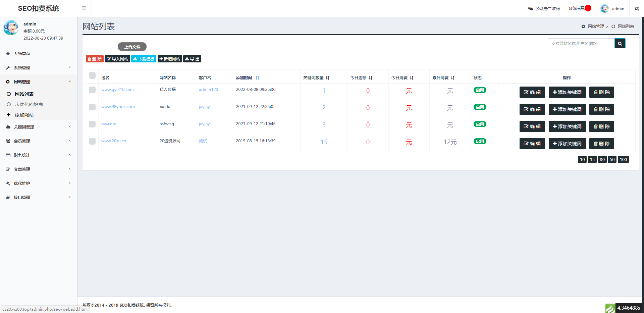This screenshot has height=313, width=644.
Task: Expand the 关键词管理 sidebar menu
Action: 39,127
